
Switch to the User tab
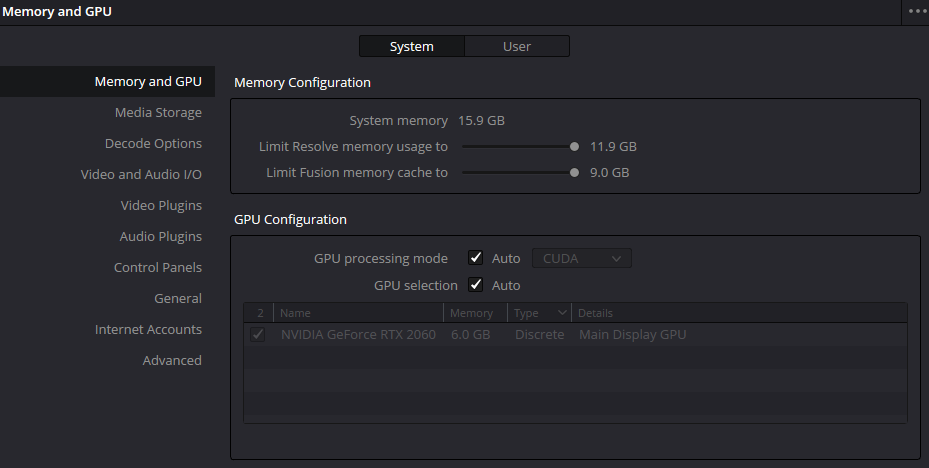coord(517,46)
